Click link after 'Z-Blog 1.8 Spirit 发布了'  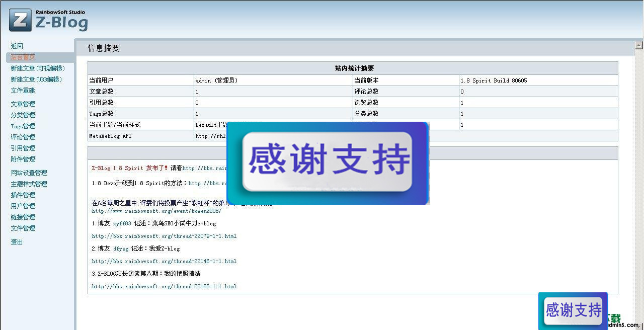pos(205,169)
